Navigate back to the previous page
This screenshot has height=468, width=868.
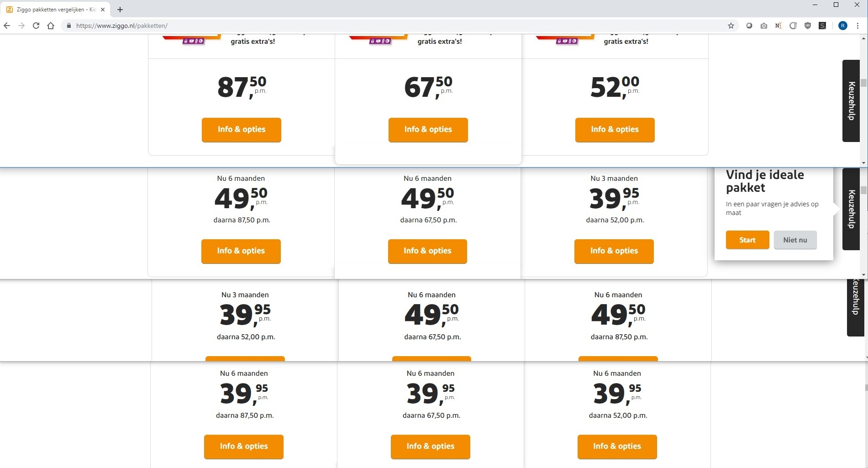(x=7, y=26)
